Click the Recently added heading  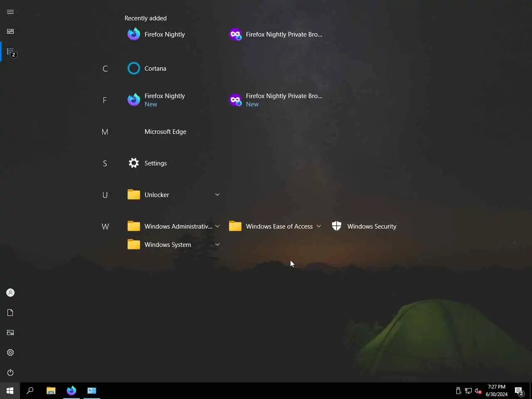[145, 18]
